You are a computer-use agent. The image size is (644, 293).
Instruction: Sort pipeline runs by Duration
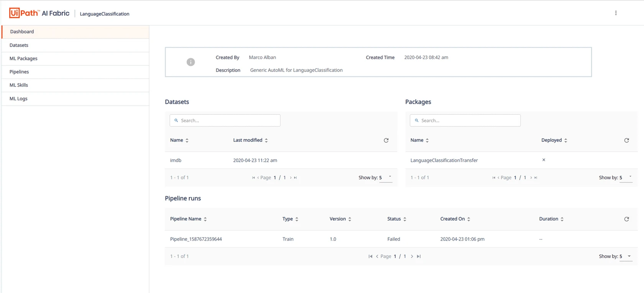[551, 219]
